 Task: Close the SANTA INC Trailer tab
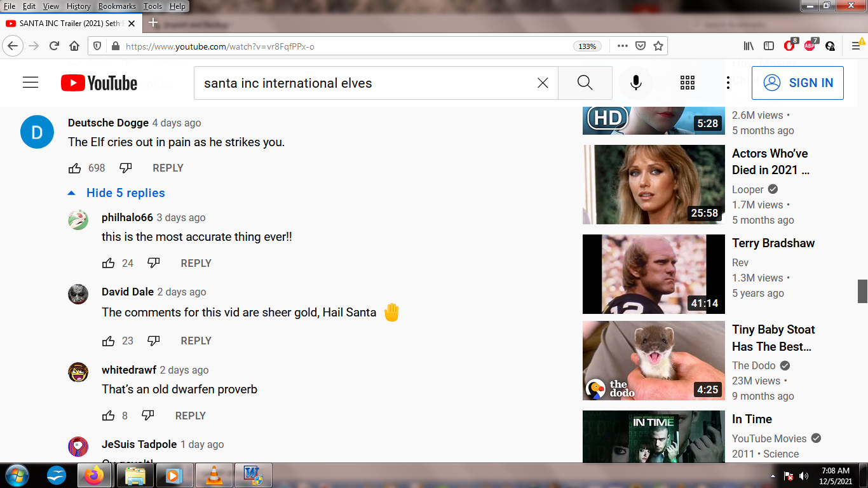(x=132, y=23)
